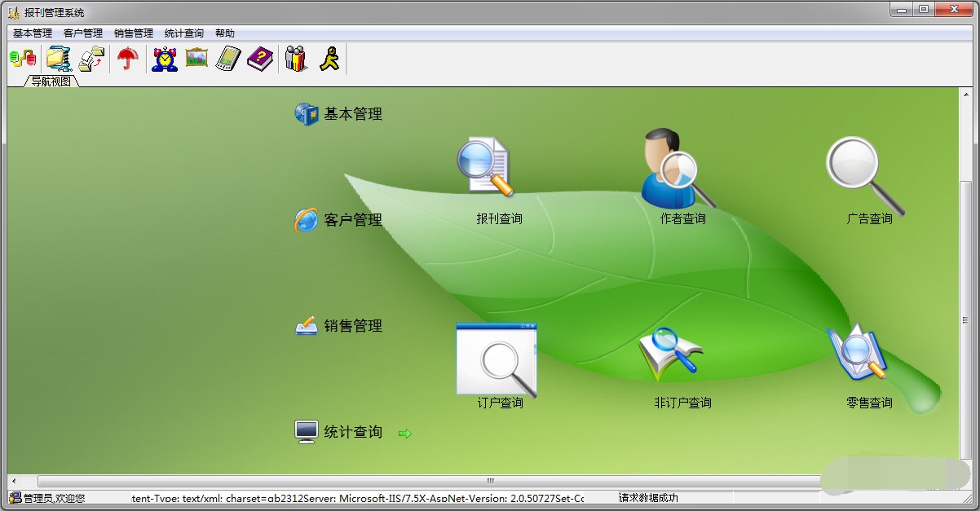Viewport: 980px width, 511px height.
Task: Open the 基本管理 menu
Action: click(33, 33)
